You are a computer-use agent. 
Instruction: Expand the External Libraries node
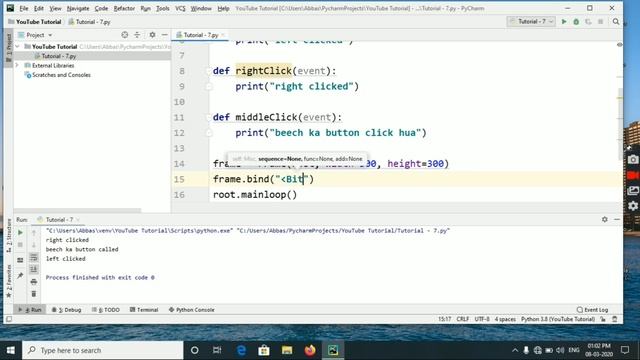(18, 65)
